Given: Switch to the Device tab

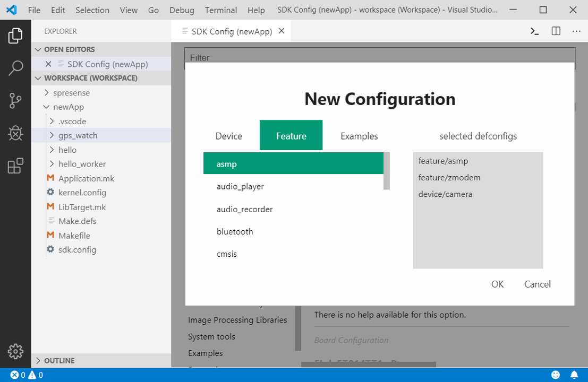Looking at the screenshot, I should pyautogui.click(x=229, y=136).
